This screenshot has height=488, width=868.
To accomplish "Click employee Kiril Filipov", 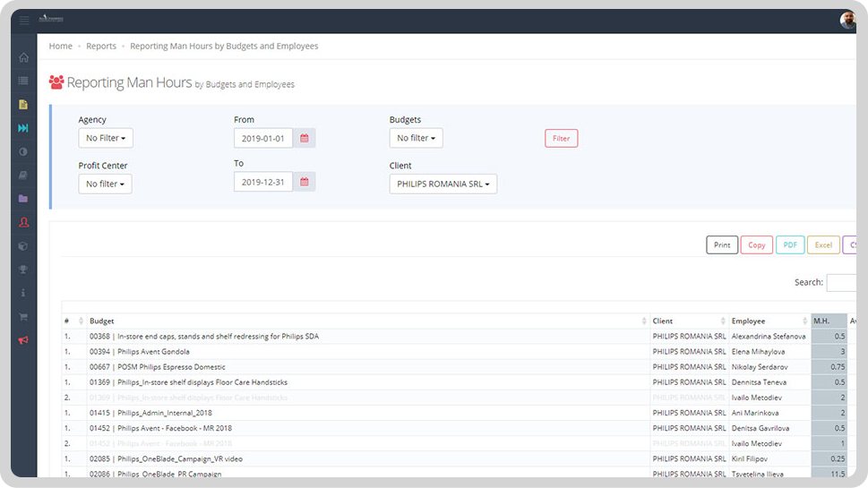I will tap(750, 458).
